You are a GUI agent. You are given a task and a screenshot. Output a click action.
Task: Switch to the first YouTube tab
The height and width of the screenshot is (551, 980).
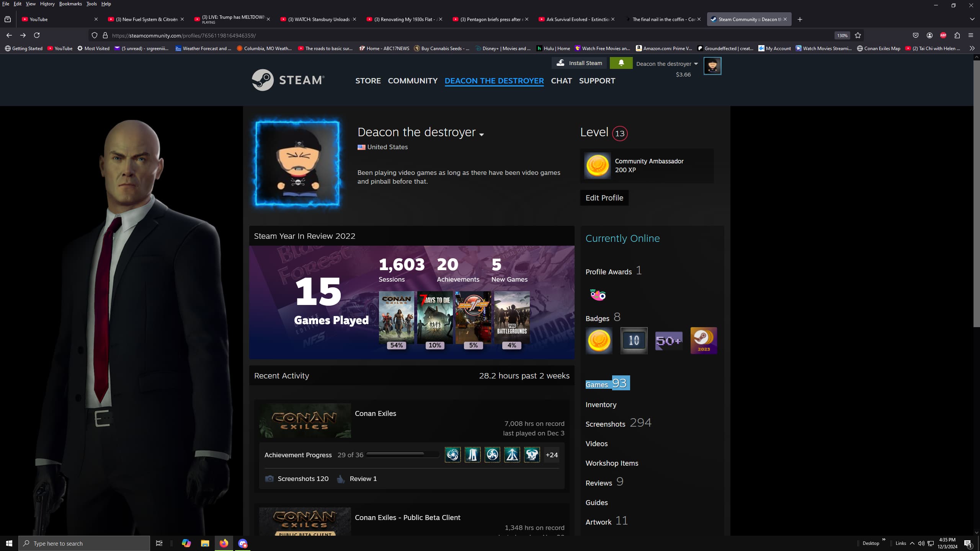tap(60, 19)
